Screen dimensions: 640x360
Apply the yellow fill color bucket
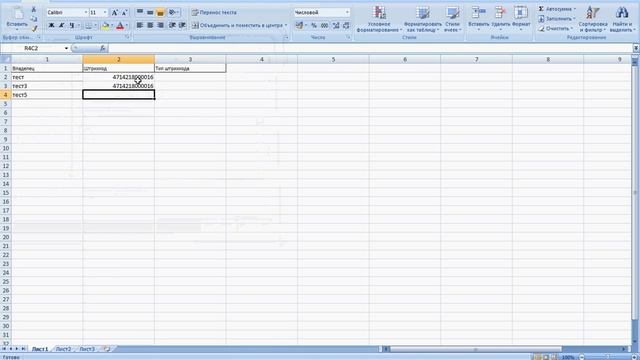pyautogui.click(x=105, y=26)
